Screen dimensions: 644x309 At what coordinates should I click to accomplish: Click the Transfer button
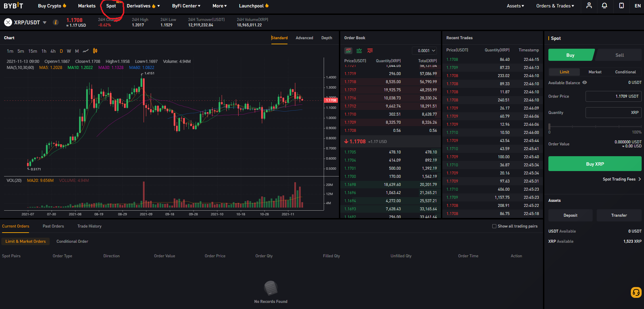coord(619,215)
